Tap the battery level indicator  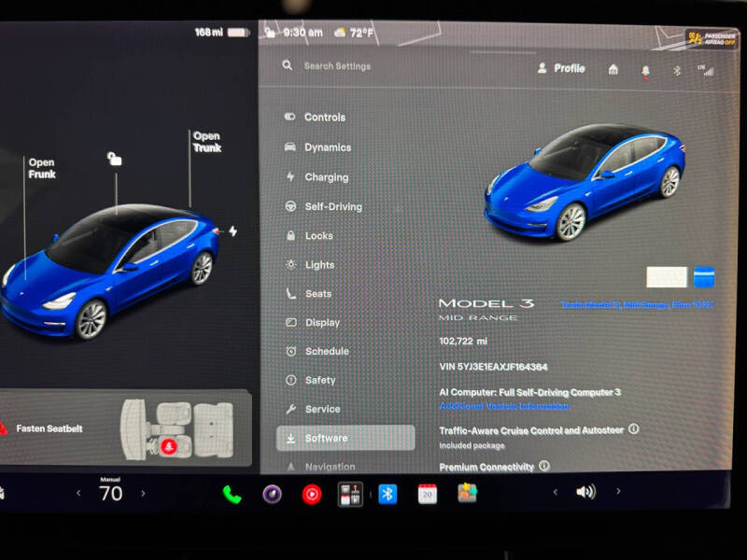tap(238, 33)
